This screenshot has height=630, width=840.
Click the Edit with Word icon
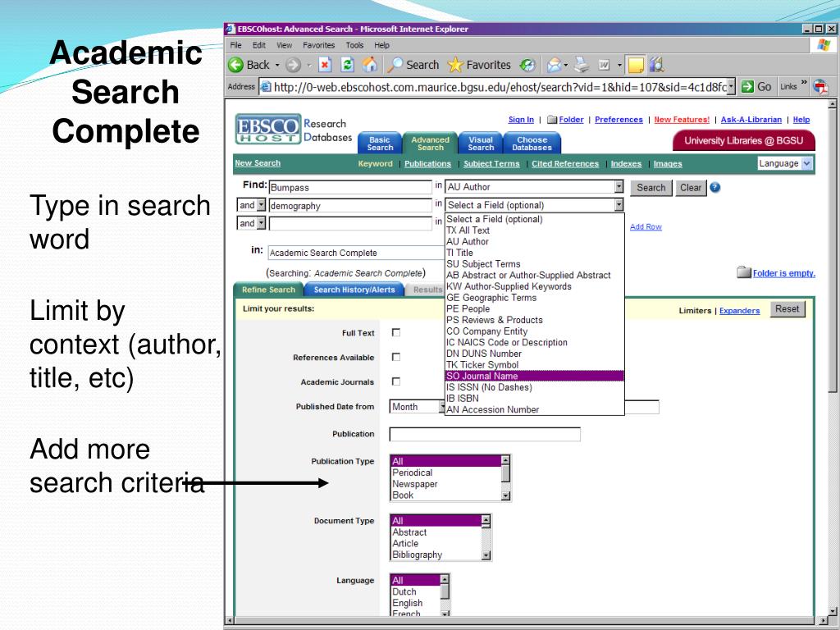click(x=605, y=66)
